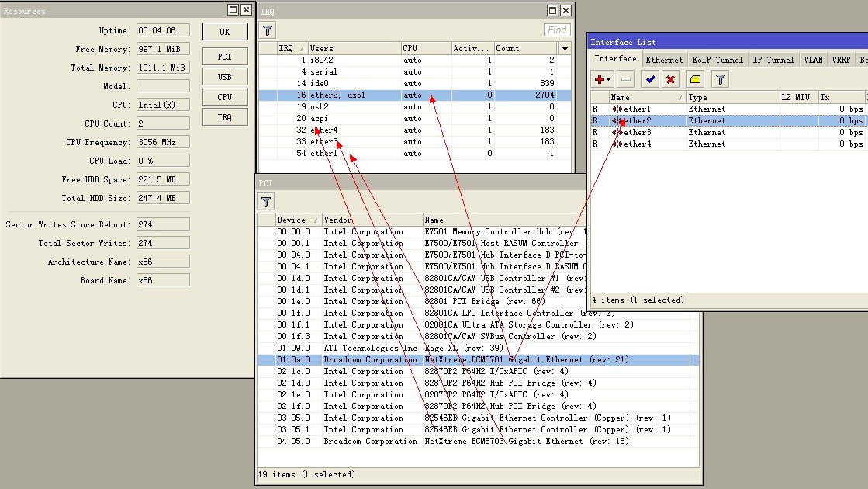Screen dimensions: 868x489
Task: Open the EoIP Tunnel tab
Action: (717, 60)
